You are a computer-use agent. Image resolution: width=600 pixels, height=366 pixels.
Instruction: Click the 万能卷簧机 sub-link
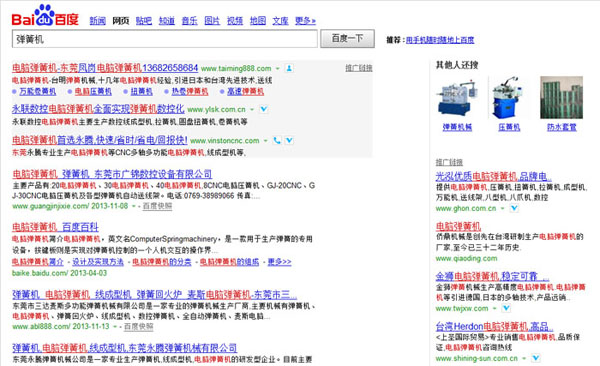tap(38, 92)
